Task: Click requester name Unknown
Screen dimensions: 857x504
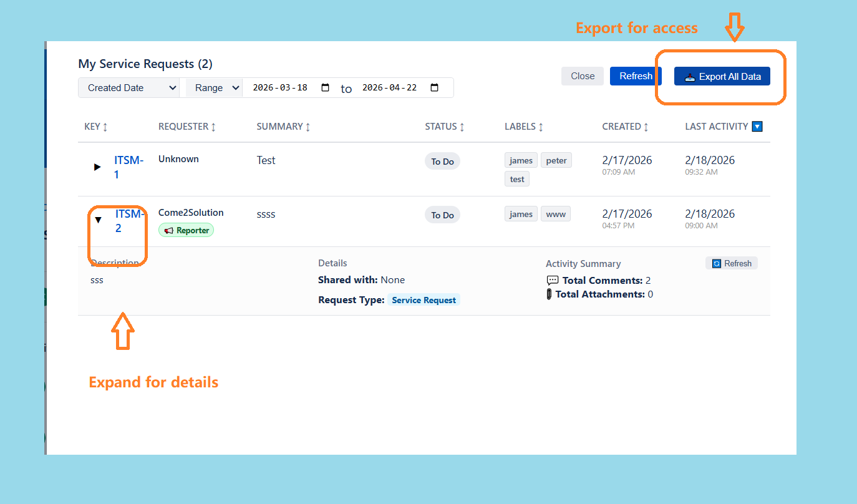Action: pos(178,159)
